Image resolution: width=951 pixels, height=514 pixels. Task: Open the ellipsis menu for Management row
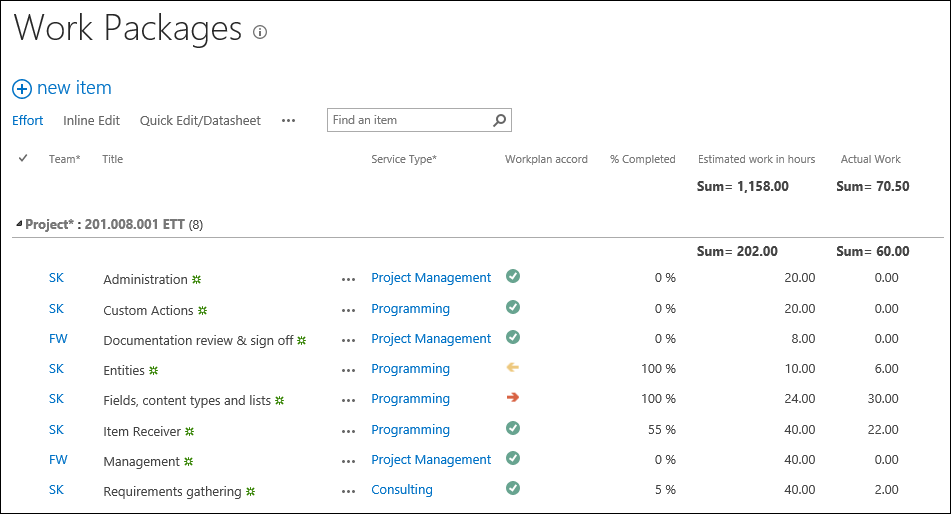[x=348, y=461]
